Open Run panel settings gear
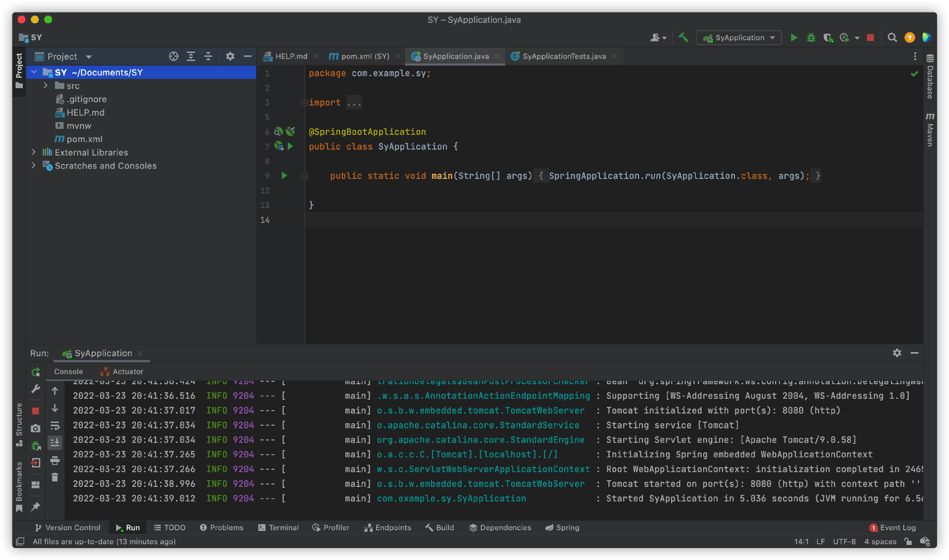The width and height of the screenshot is (949, 560). 897,353
